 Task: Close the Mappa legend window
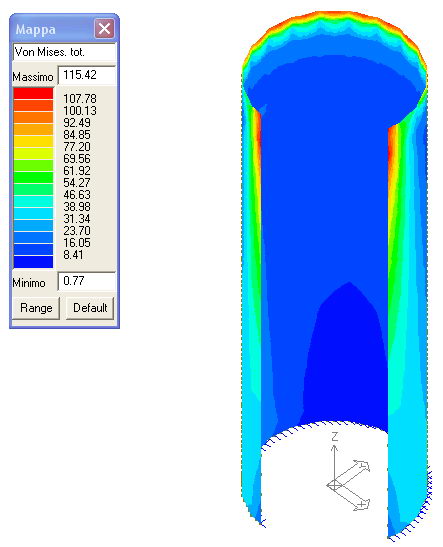104,29
